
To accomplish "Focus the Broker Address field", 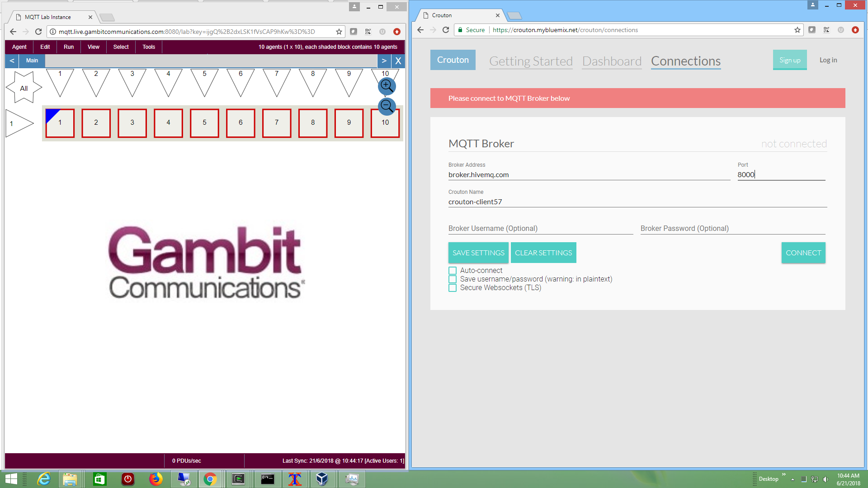I will tap(589, 175).
